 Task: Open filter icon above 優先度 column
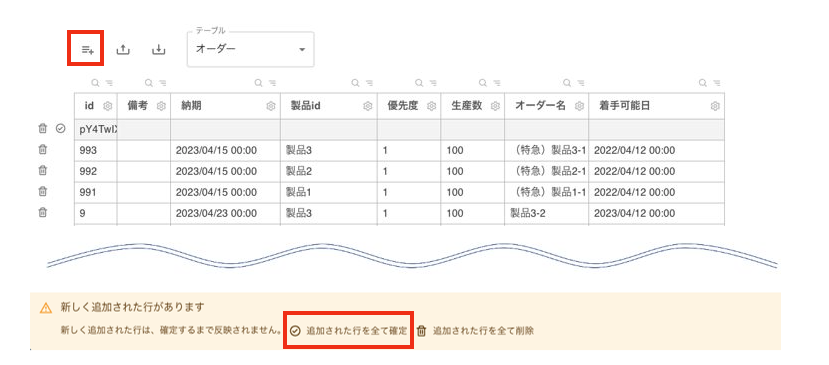click(x=433, y=83)
